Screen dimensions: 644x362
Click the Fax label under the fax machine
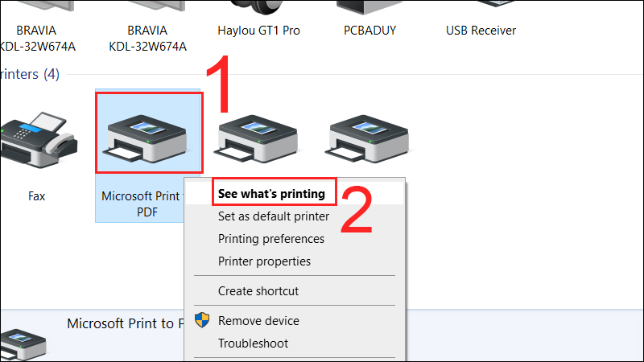click(x=36, y=196)
